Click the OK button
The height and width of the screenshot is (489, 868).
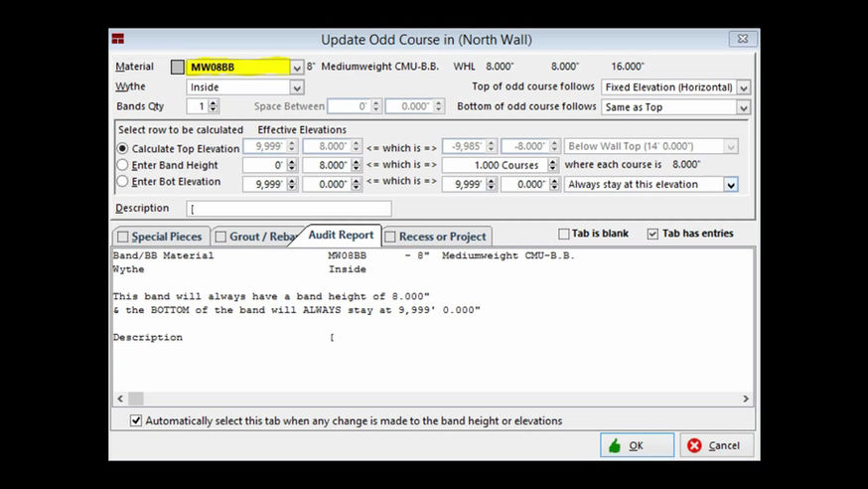(x=637, y=445)
